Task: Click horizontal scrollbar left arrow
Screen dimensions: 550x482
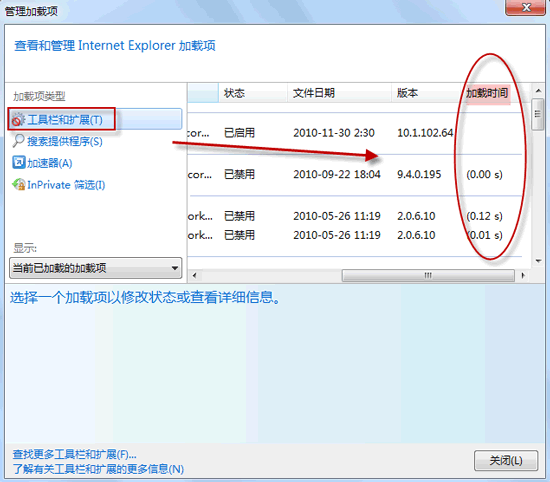Action: [x=194, y=275]
